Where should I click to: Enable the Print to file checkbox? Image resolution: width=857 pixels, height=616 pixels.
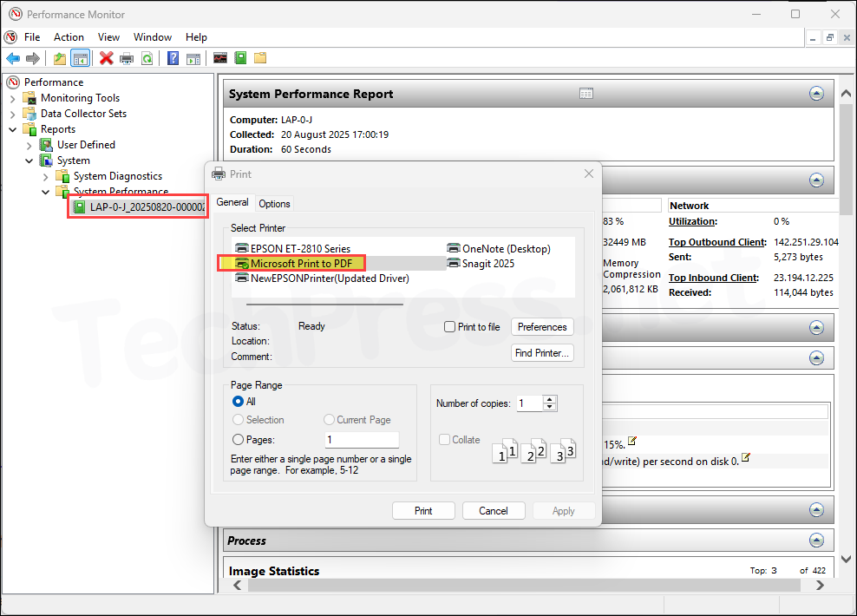pyautogui.click(x=449, y=327)
